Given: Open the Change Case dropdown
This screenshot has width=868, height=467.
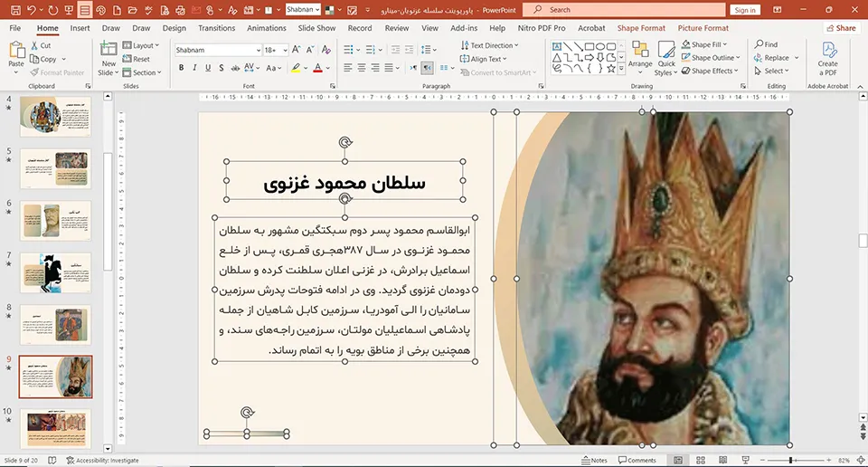Looking at the screenshot, I should [x=275, y=68].
